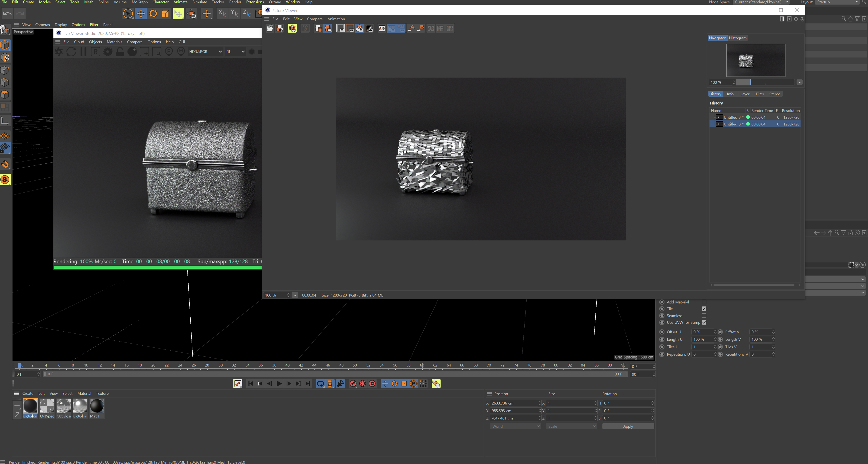Click Picture Viewer open file icon

(270, 28)
